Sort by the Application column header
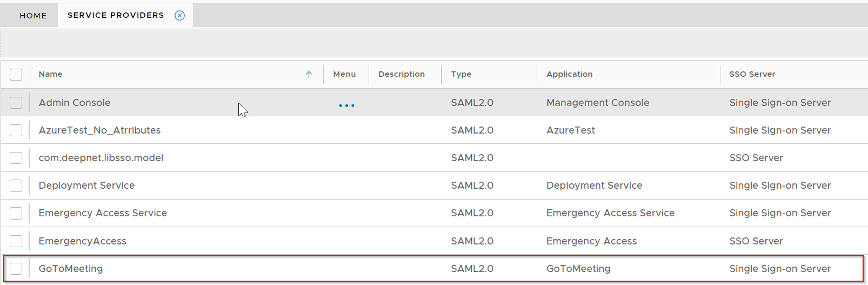This screenshot has height=285, width=868. click(x=569, y=74)
